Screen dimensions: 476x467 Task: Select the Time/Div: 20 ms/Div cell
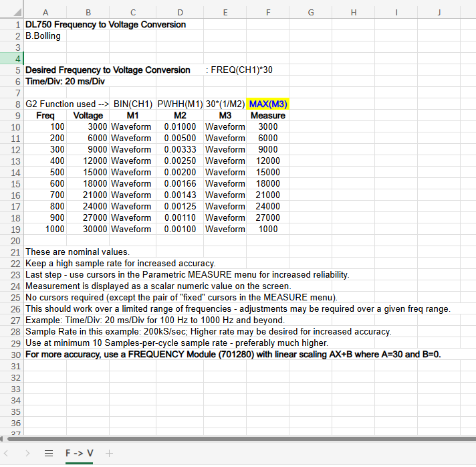point(65,81)
